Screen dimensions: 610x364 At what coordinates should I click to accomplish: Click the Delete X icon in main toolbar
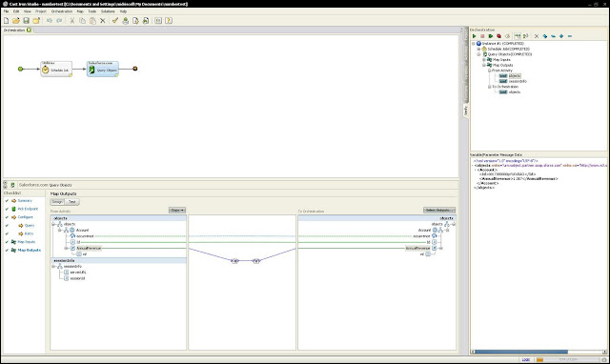click(x=103, y=21)
